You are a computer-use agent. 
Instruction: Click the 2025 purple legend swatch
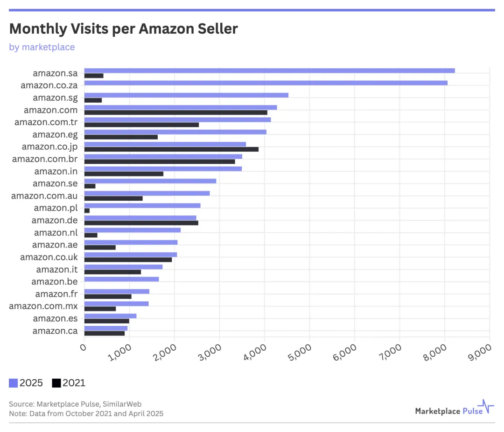pos(14,383)
